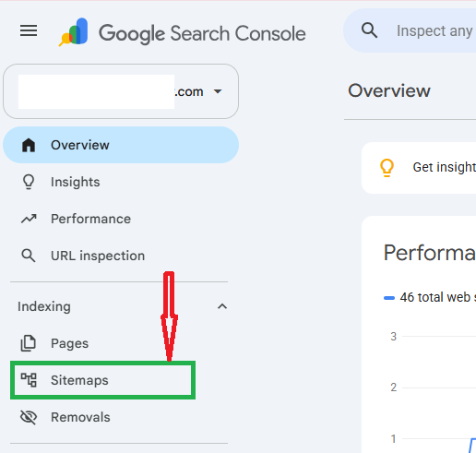Select Overview in the sidebar
The height and width of the screenshot is (453, 476).
tap(121, 145)
